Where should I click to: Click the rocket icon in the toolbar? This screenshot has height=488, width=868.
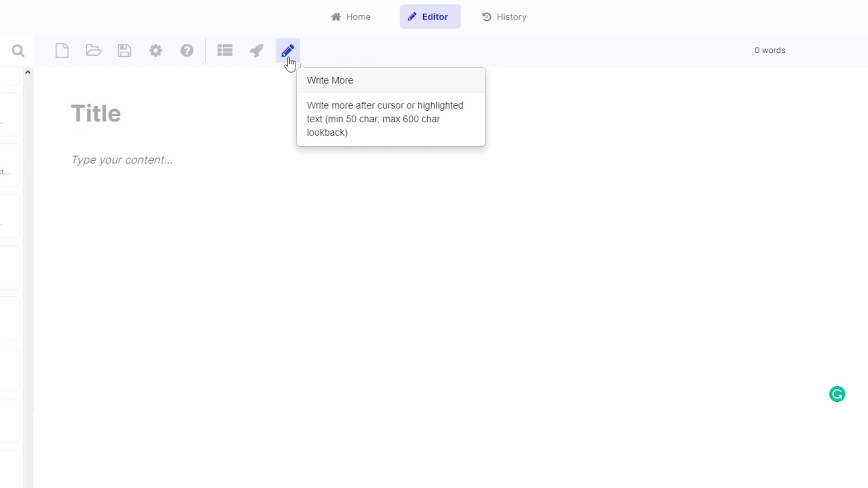256,51
